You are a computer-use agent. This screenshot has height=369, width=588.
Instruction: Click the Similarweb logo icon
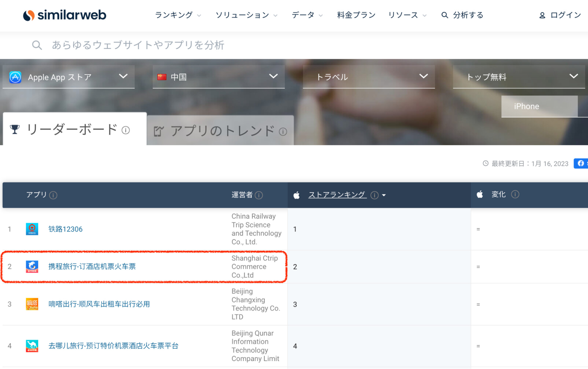click(29, 15)
